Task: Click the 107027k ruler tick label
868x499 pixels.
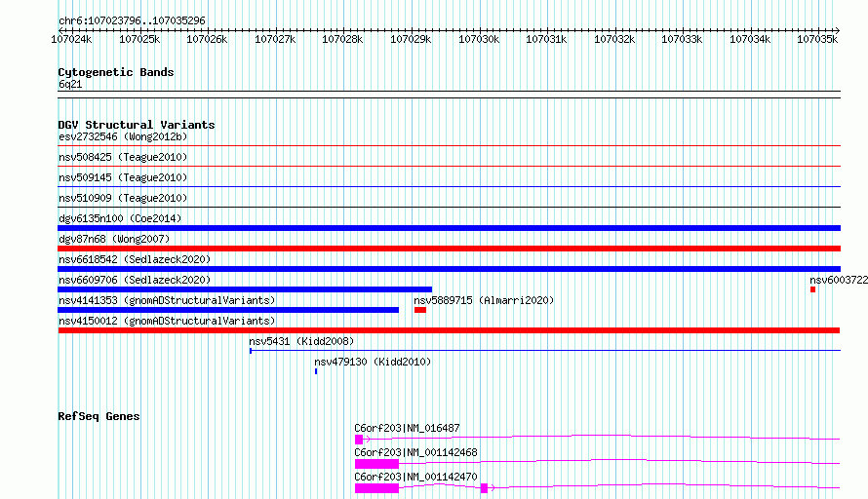Action: [275, 39]
